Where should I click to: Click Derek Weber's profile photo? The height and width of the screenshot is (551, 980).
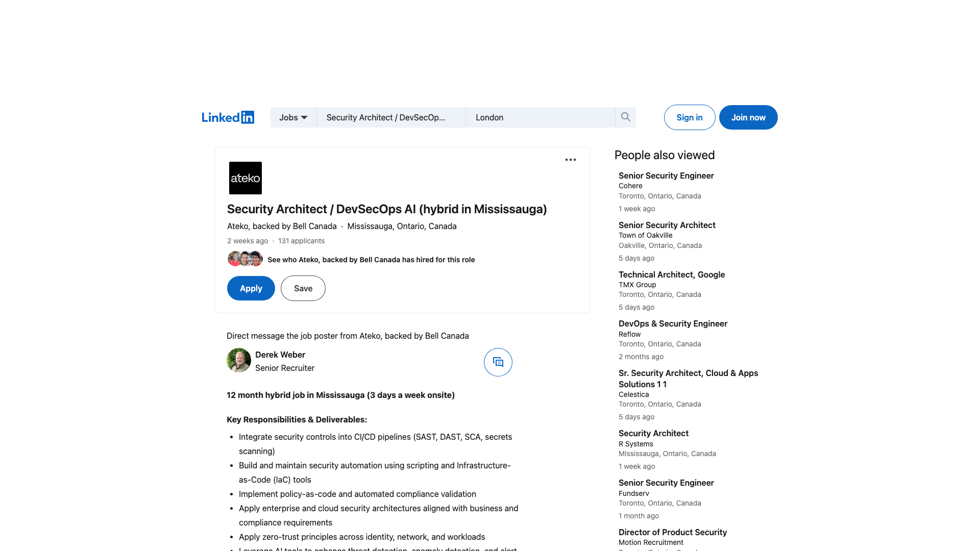pos(239,360)
